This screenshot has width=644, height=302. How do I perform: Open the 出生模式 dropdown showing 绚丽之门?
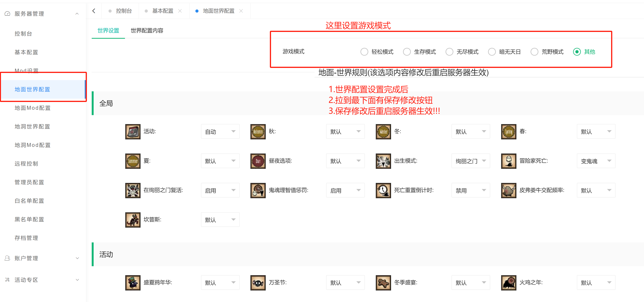point(471,161)
